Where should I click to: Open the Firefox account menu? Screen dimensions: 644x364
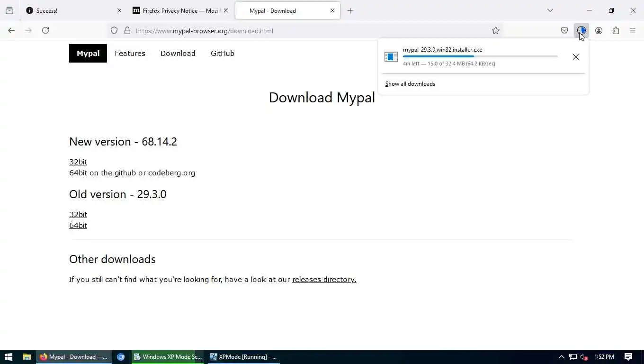(599, 30)
